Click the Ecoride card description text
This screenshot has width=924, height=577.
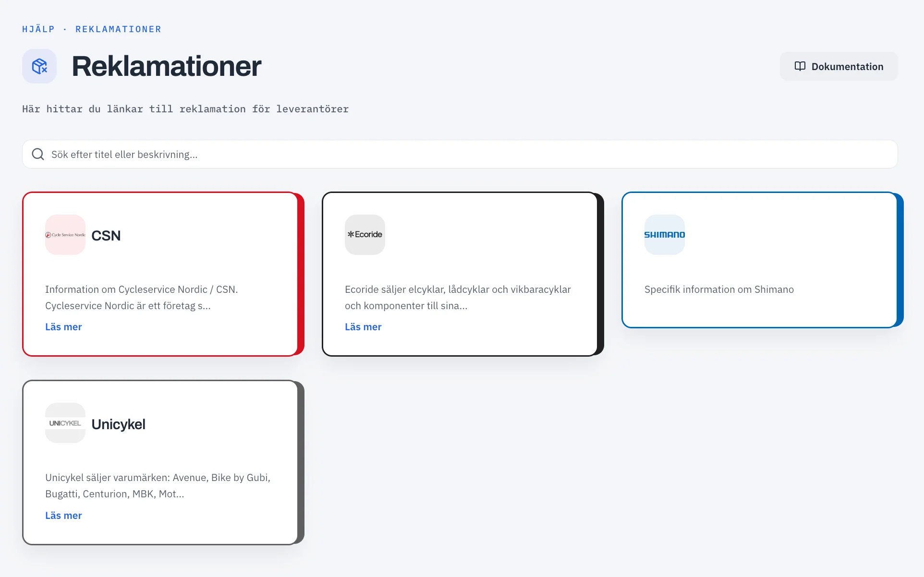pos(458,298)
